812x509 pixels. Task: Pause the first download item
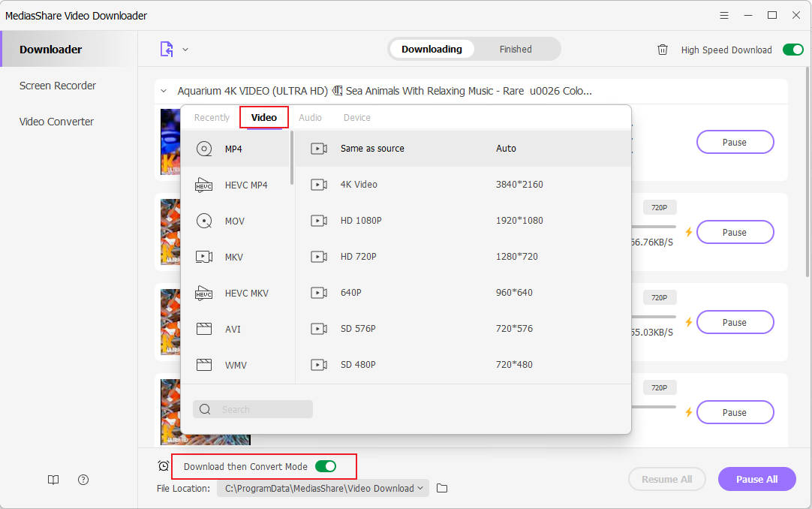(735, 143)
